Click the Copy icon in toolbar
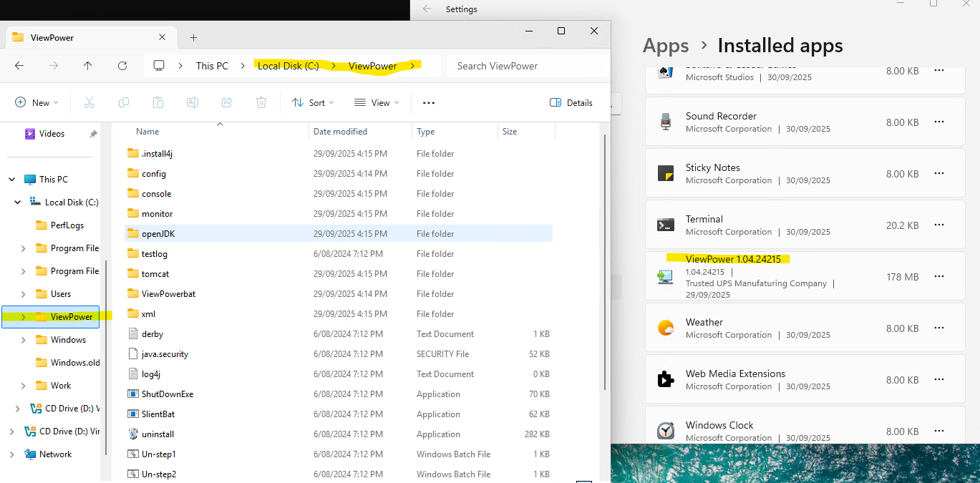This screenshot has height=483, width=980. point(124,102)
